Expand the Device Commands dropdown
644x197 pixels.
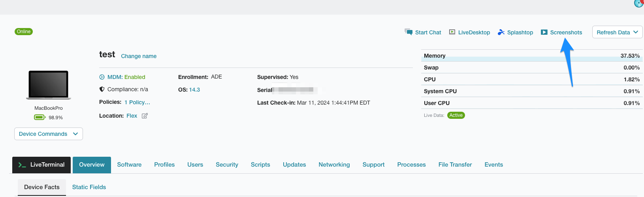click(49, 134)
